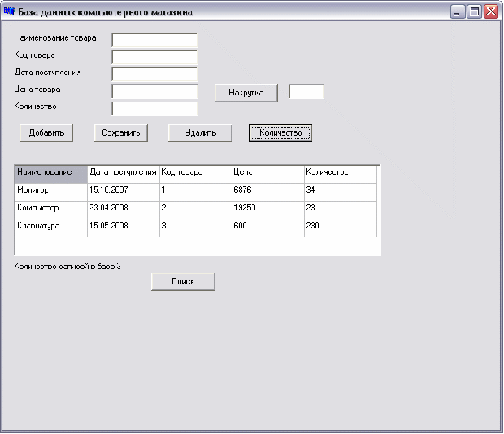Click the Поиск button
The height and width of the screenshot is (434, 504).
pos(183,282)
